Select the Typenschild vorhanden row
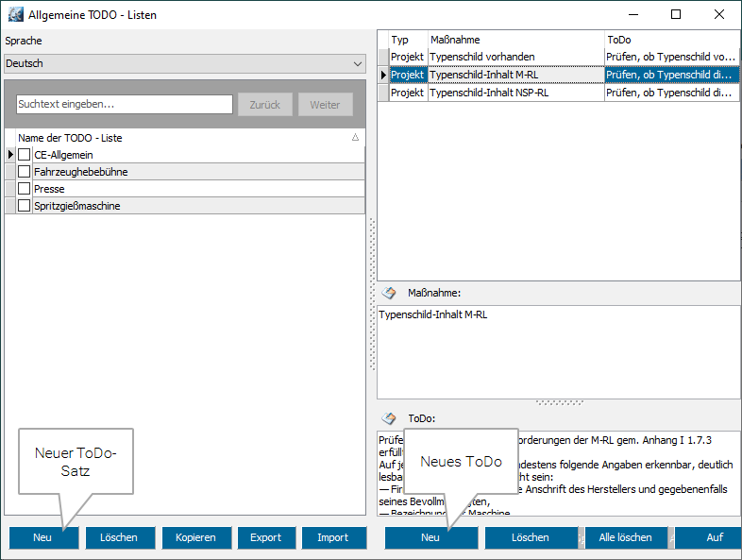The height and width of the screenshot is (560, 742). tap(514, 57)
